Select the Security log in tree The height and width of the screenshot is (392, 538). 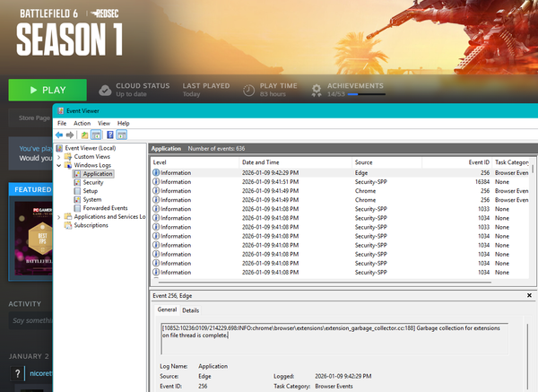[x=93, y=182]
